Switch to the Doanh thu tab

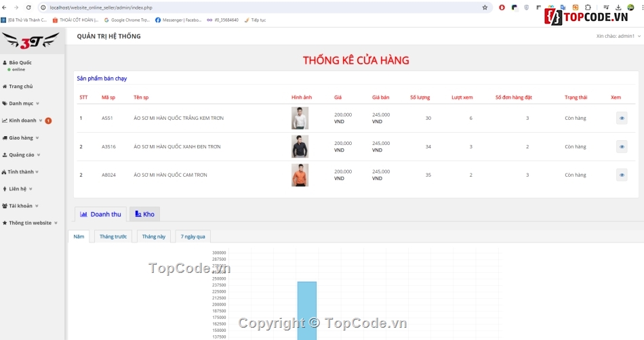[100, 214]
